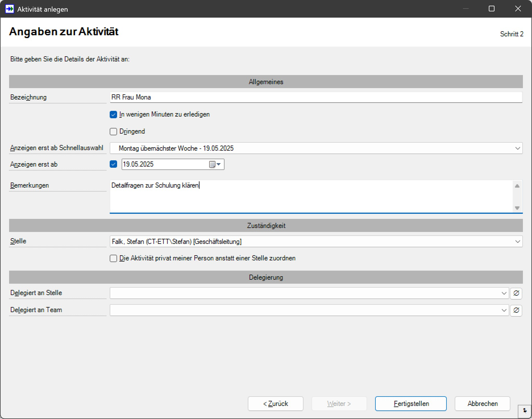The width and height of the screenshot is (532, 419).
Task: Check private assignment to my person option
Action: [x=113, y=258]
